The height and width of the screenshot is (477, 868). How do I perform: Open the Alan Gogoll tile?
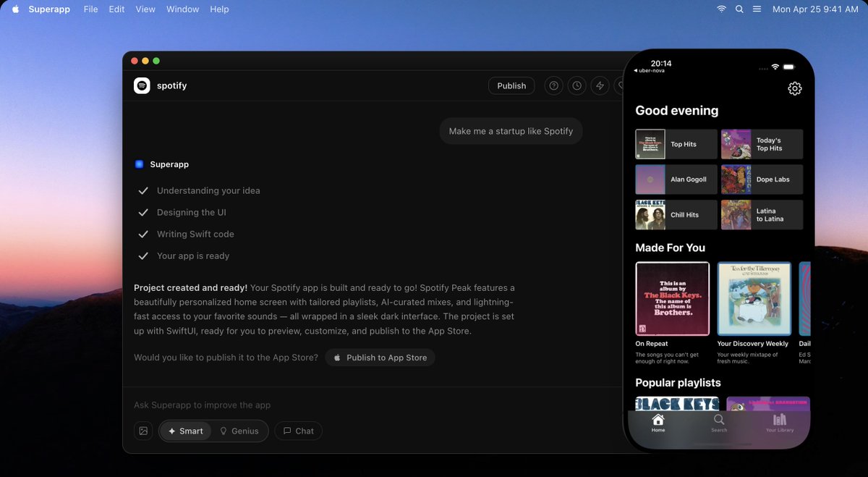click(676, 180)
